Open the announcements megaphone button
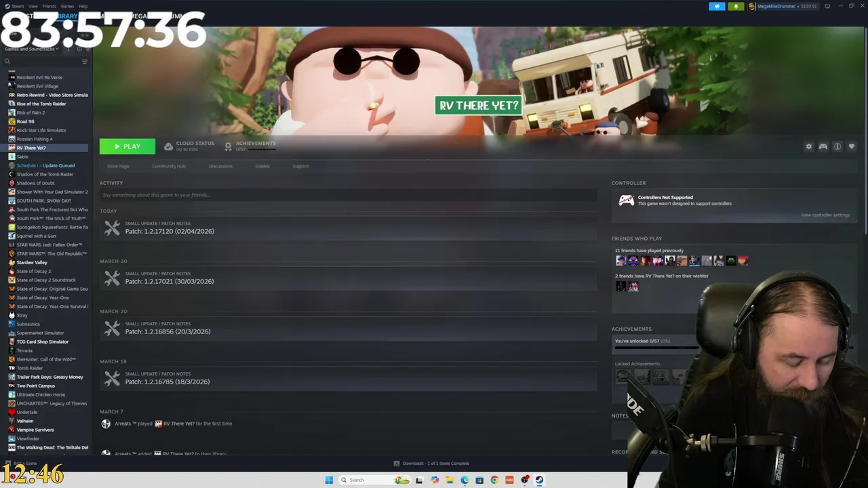868x488 pixels. click(x=717, y=6)
